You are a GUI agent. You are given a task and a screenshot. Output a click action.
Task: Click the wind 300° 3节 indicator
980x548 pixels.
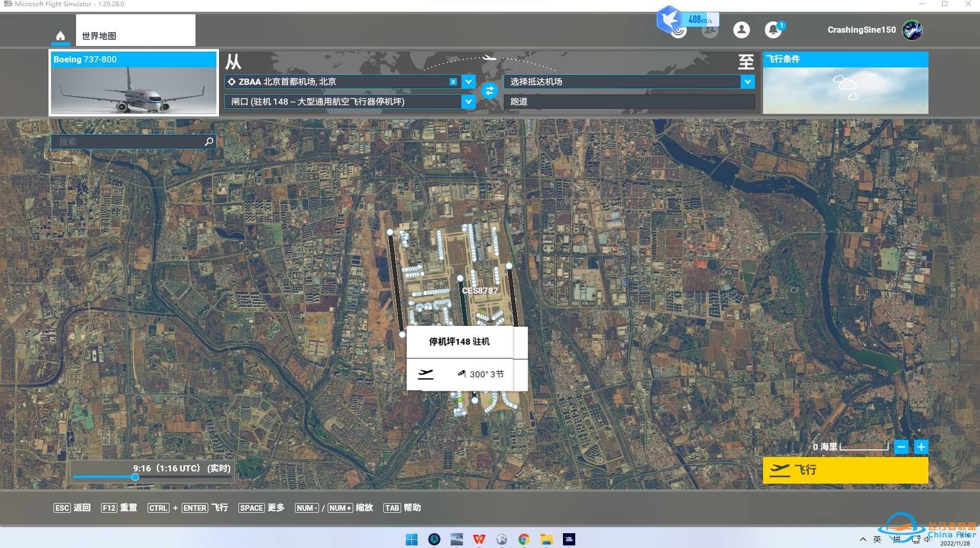[481, 374]
